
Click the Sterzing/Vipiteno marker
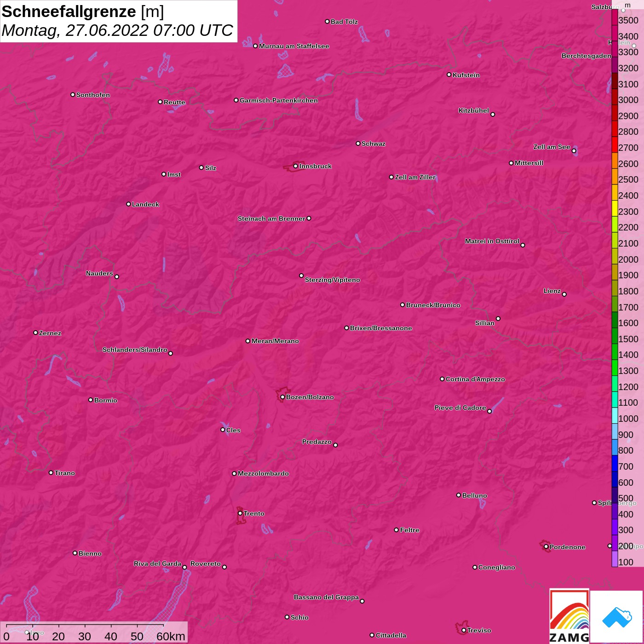click(301, 276)
